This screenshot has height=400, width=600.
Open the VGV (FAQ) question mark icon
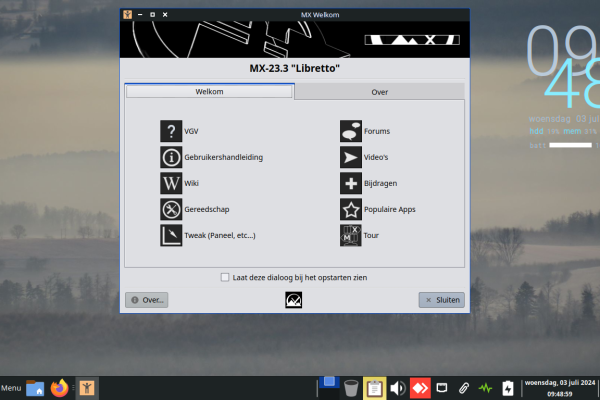tap(170, 131)
